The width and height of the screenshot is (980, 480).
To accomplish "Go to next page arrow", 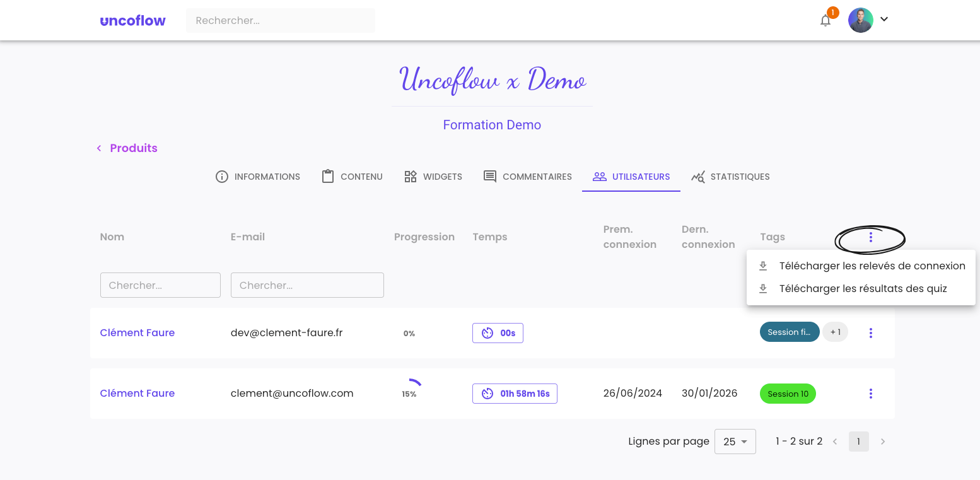I will point(883,442).
